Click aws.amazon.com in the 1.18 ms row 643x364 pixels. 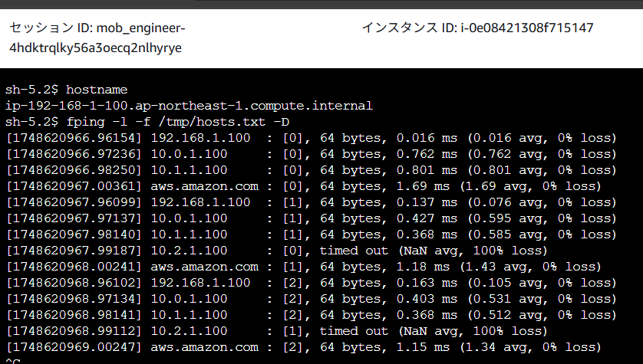click(x=205, y=267)
